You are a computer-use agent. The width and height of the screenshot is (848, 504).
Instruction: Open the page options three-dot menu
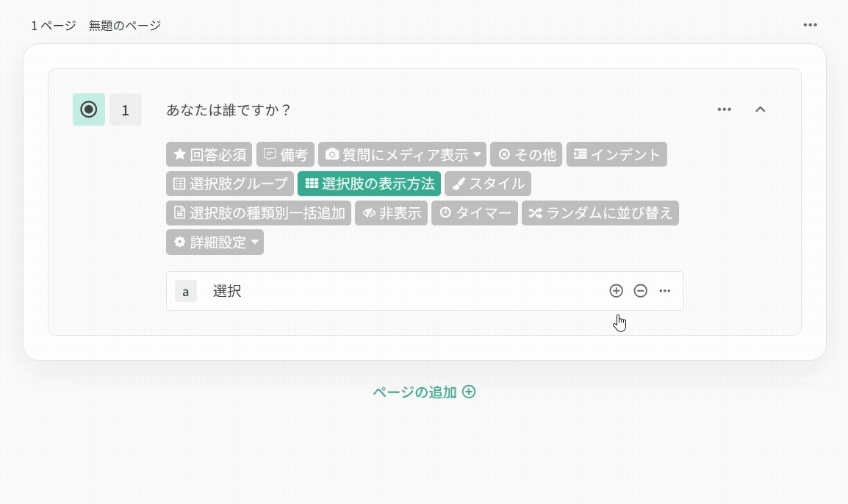(810, 25)
